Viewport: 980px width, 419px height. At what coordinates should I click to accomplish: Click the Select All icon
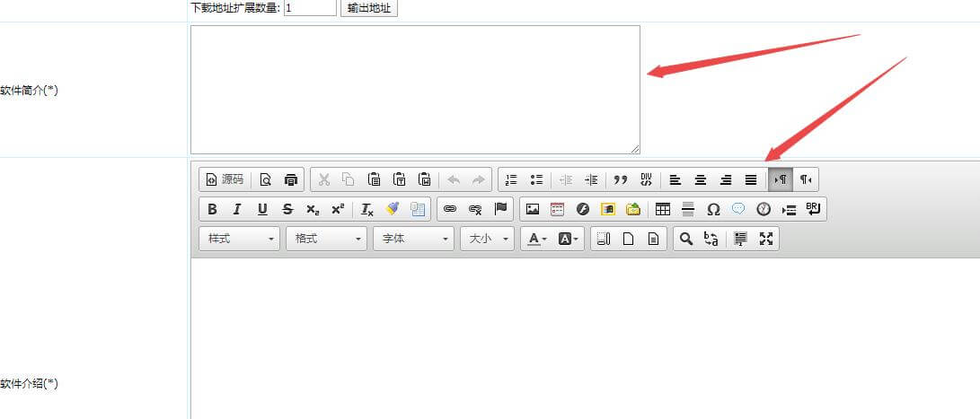click(x=741, y=239)
